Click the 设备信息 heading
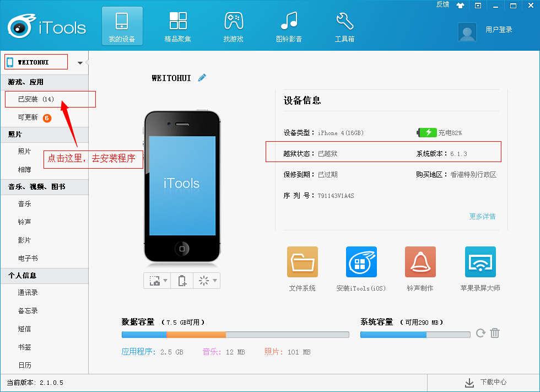This screenshot has width=540, height=392. [303, 100]
